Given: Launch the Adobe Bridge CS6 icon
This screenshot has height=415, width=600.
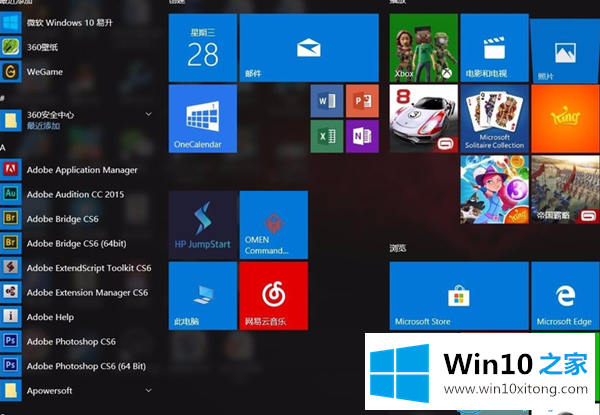Looking at the screenshot, I should pos(11,219).
